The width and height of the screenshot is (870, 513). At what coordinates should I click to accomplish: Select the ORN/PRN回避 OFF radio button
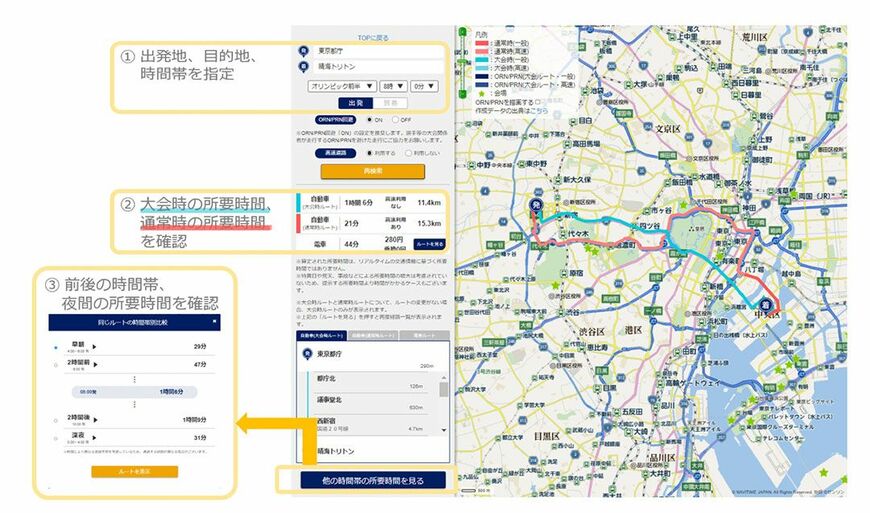(395, 120)
